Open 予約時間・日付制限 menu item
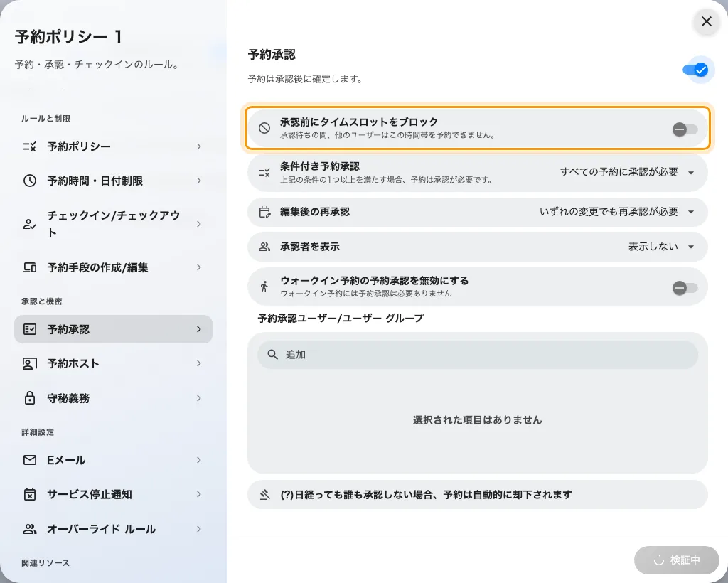 (113, 181)
